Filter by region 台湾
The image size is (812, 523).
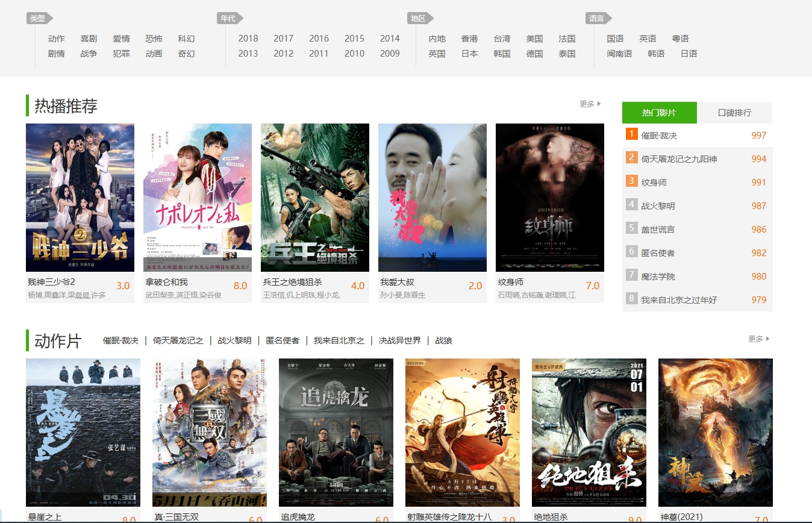coord(502,39)
